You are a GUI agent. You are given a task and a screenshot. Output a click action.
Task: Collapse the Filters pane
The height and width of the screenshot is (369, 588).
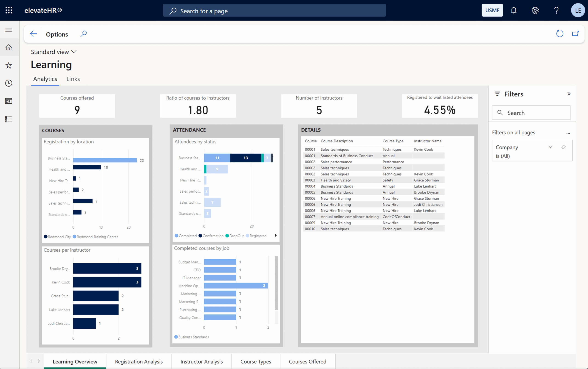tap(569, 94)
